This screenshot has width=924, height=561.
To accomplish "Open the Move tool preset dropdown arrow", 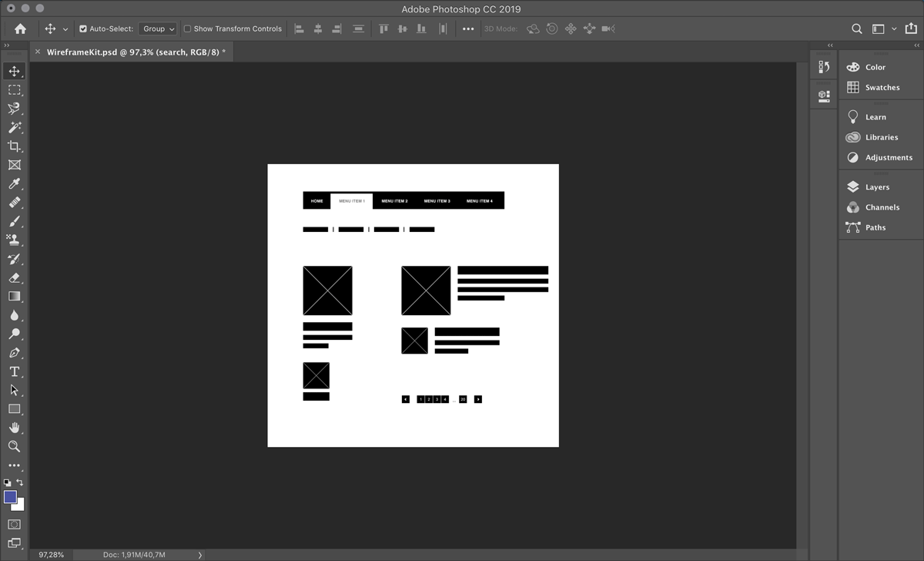I will click(x=65, y=29).
